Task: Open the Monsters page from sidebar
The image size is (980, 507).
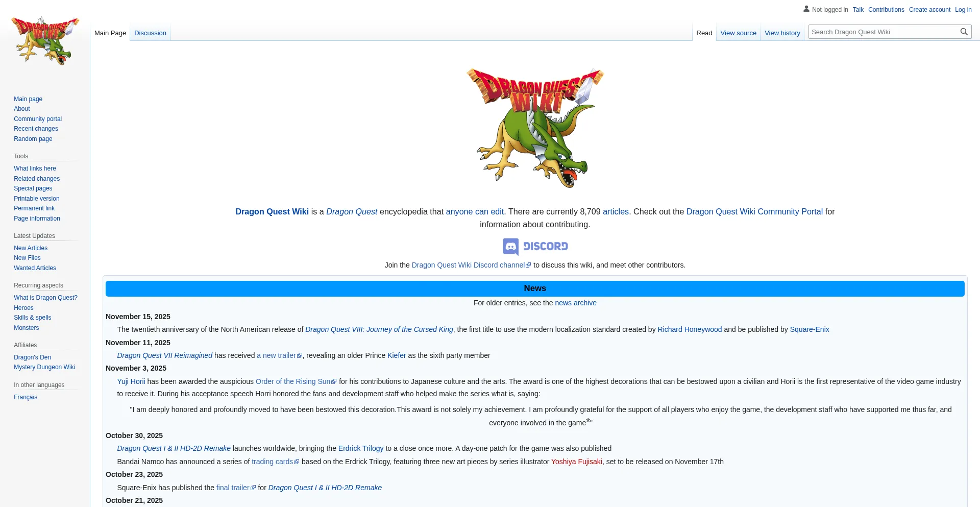Action: coord(26,327)
